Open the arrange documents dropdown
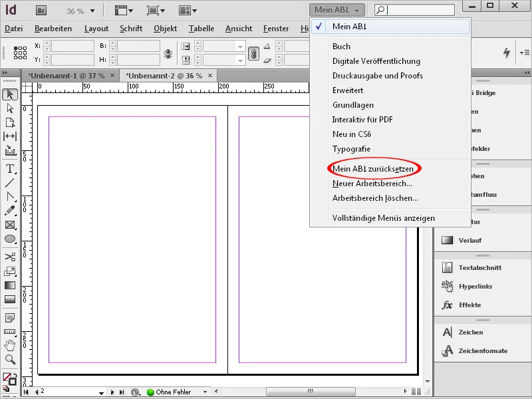 tap(188, 11)
